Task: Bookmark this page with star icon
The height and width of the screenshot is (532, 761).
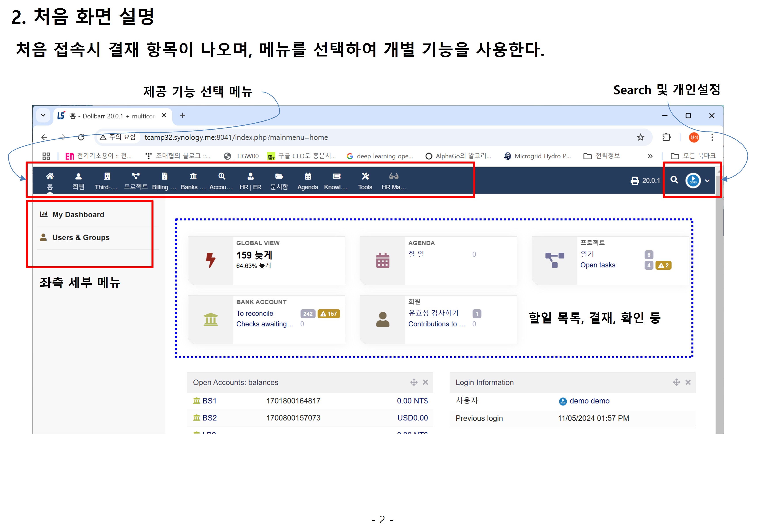Action: [640, 137]
